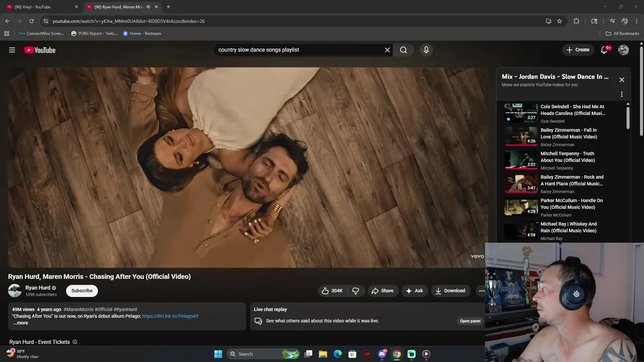This screenshot has width=644, height=362.
Task: Mute the Ryan Hurd tab audio icon
Action: pos(148,7)
